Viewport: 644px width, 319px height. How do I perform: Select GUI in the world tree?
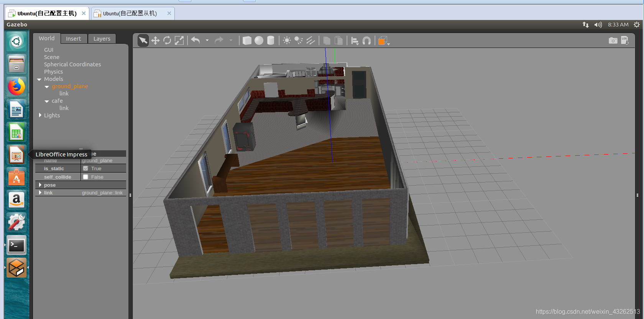pos(49,50)
